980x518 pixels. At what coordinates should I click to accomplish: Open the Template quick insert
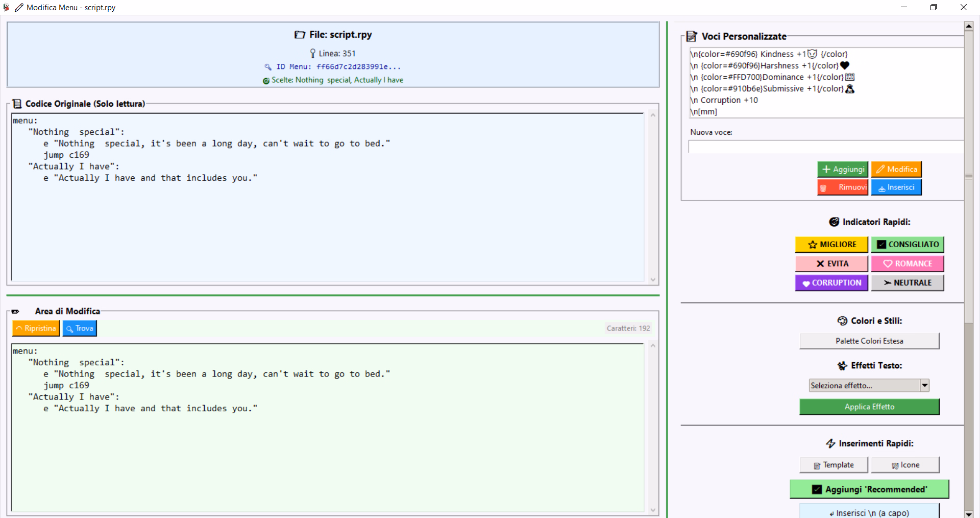click(834, 465)
